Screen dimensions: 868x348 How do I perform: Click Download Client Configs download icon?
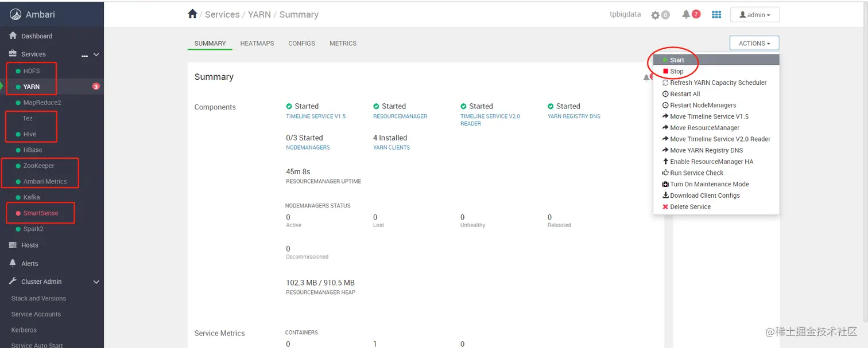tap(665, 195)
